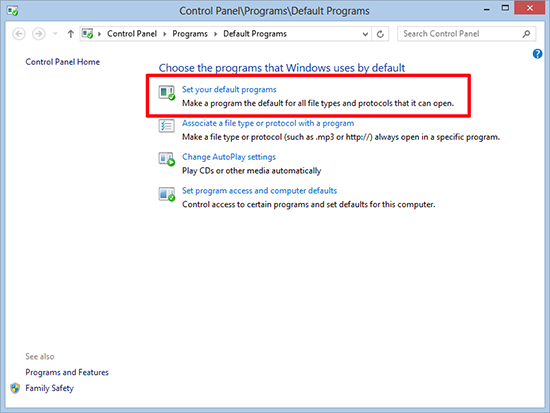Viewport: 550px width, 413px height.
Task: Expand the address bar history dropdown
Action: click(365, 34)
